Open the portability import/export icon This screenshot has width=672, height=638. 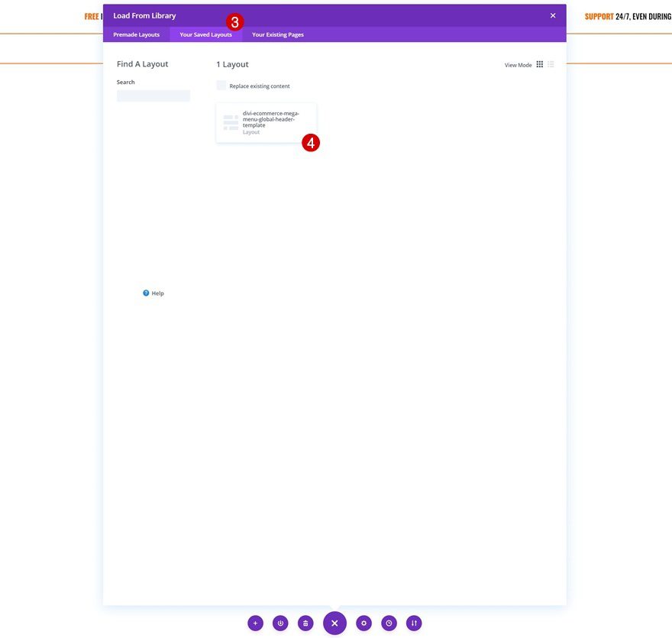coord(412,621)
